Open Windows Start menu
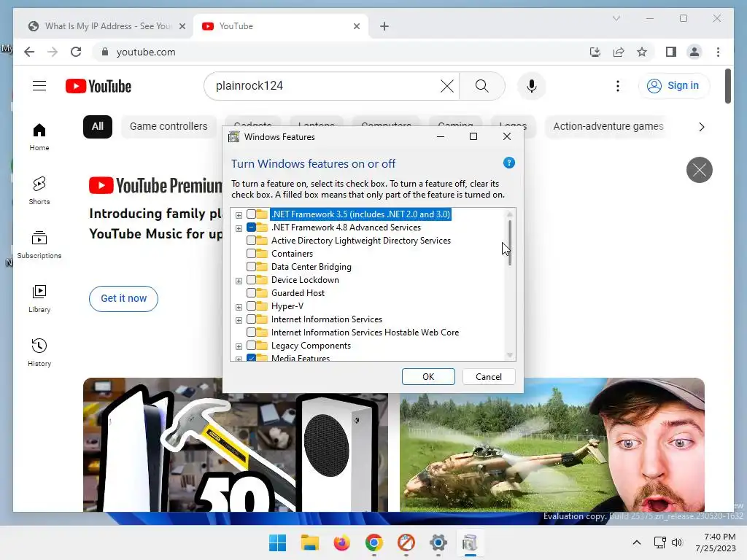The height and width of the screenshot is (560, 747). [x=277, y=542]
